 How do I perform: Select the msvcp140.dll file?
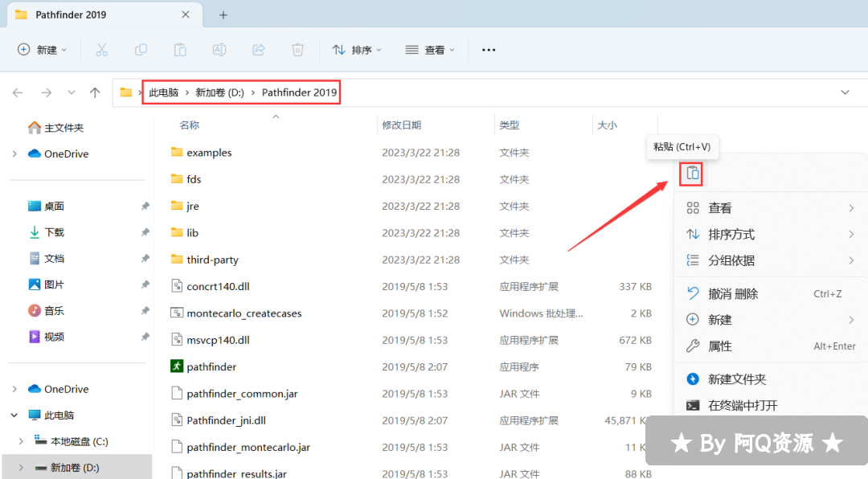pyautogui.click(x=218, y=340)
